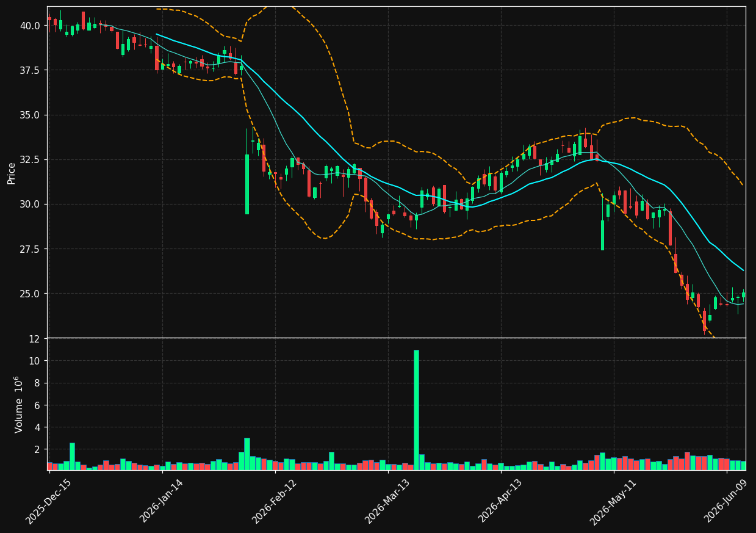The width and height of the screenshot is (756, 533).
Task: Click the 2026-Apr-13 date label
Action: pos(500,501)
